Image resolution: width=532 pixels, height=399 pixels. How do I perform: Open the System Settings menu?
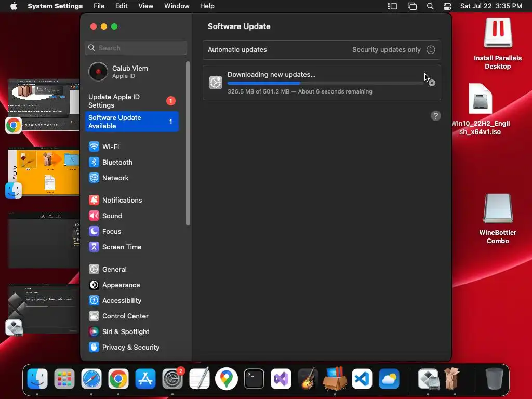tap(55, 6)
